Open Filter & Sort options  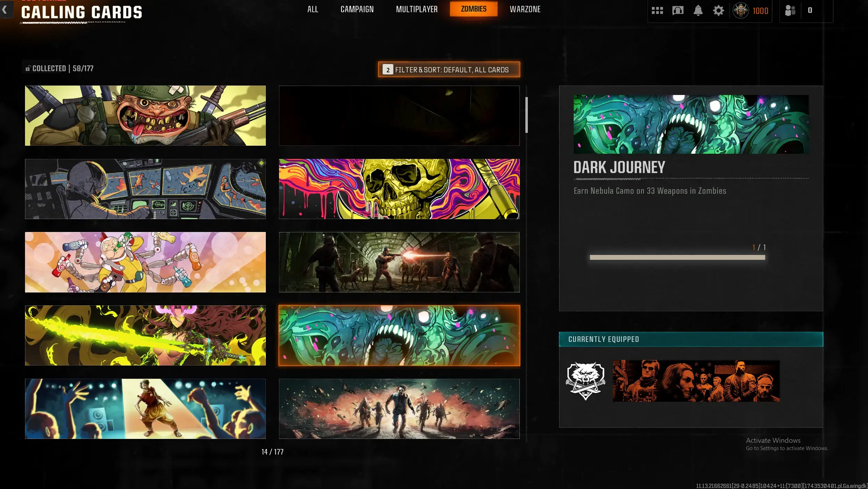[449, 70]
